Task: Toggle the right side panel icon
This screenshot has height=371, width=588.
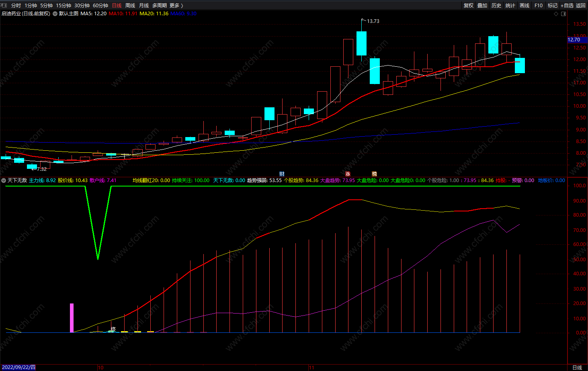Action: [x=563, y=14]
